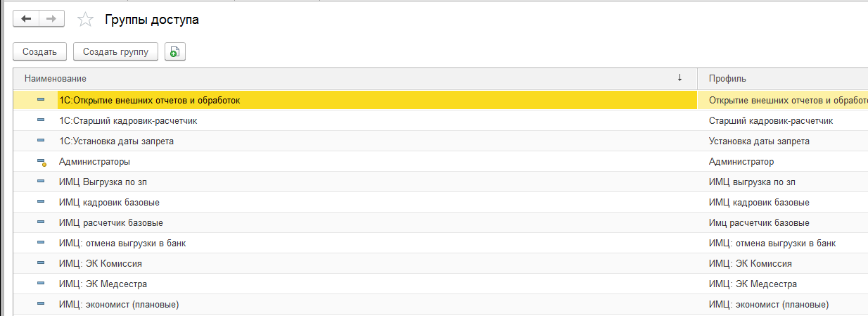
Task: Sort by the Наименование column header
Action: click(56, 78)
